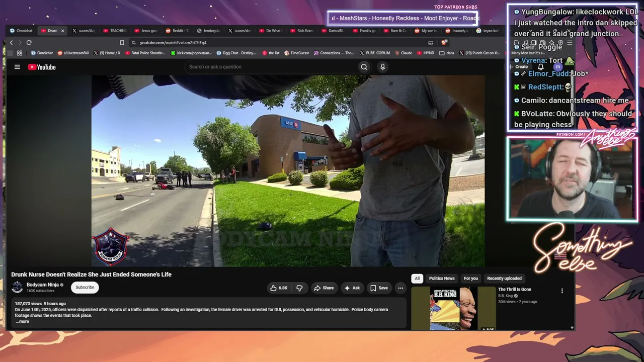This screenshot has width=644, height=362.
Task: Select the 'All' recommendations chip
Action: (x=417, y=279)
